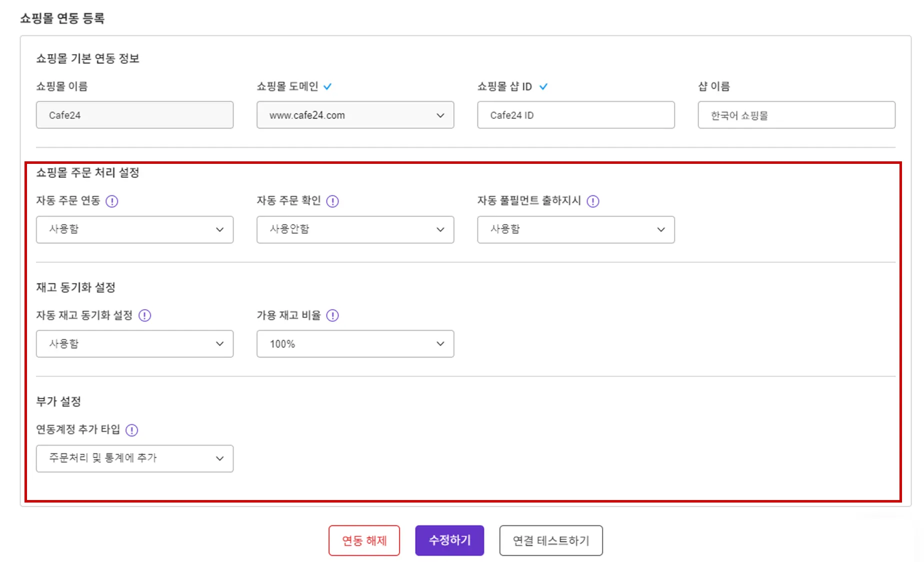
Task: Click info icon beside 자동 주문 확인
Action: [332, 201]
